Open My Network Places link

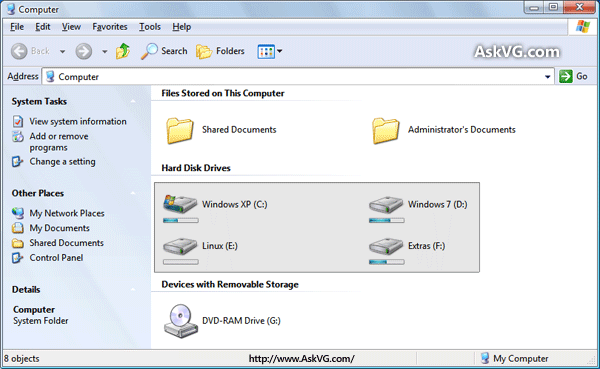(x=67, y=213)
